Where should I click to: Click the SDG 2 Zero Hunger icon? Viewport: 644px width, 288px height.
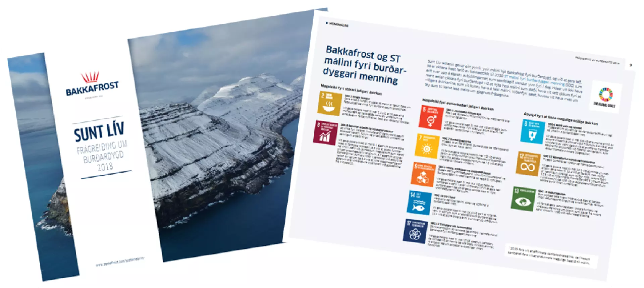329,103
